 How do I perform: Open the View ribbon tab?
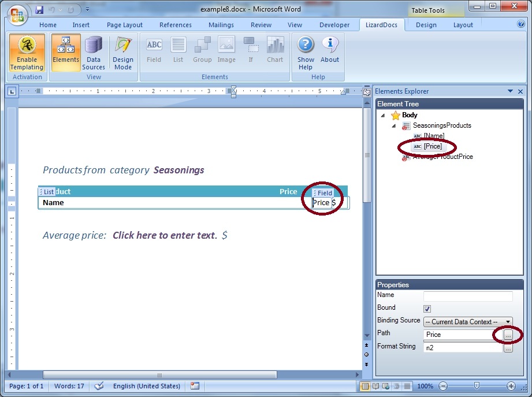[x=295, y=25]
